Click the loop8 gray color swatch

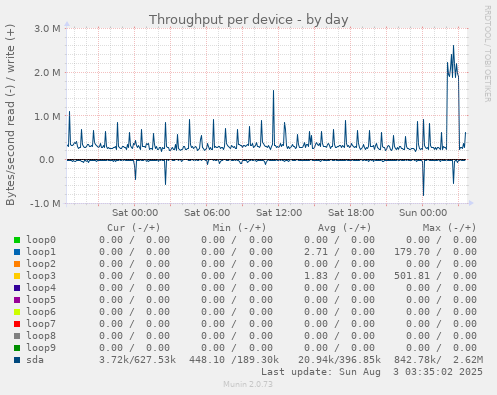click(x=17, y=336)
